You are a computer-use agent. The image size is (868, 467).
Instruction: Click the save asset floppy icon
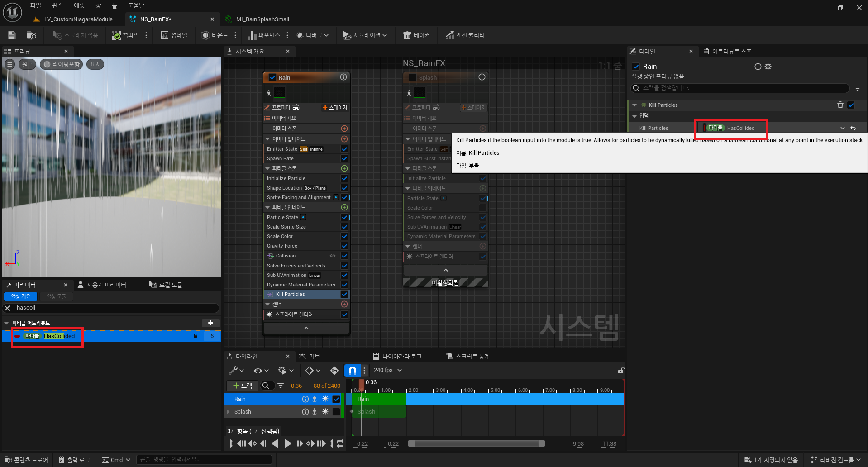click(12, 35)
